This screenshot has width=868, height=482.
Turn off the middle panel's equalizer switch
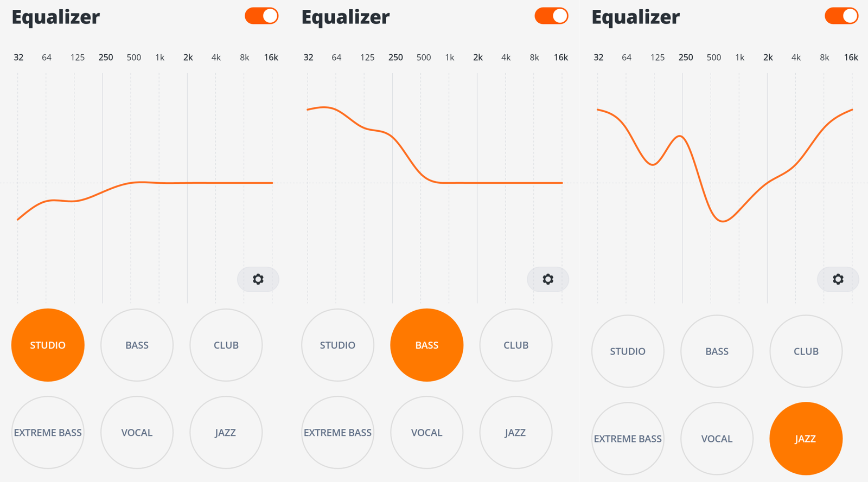pos(551,16)
